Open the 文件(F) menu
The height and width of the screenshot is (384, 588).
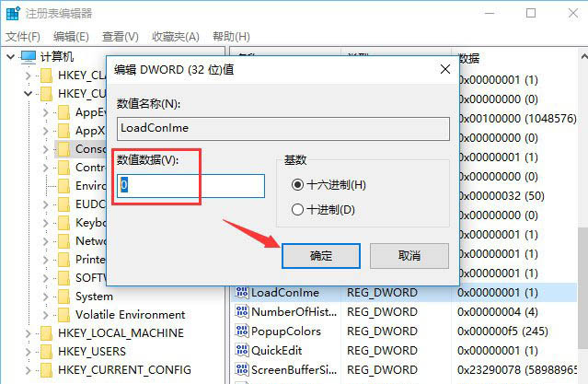[x=23, y=36]
